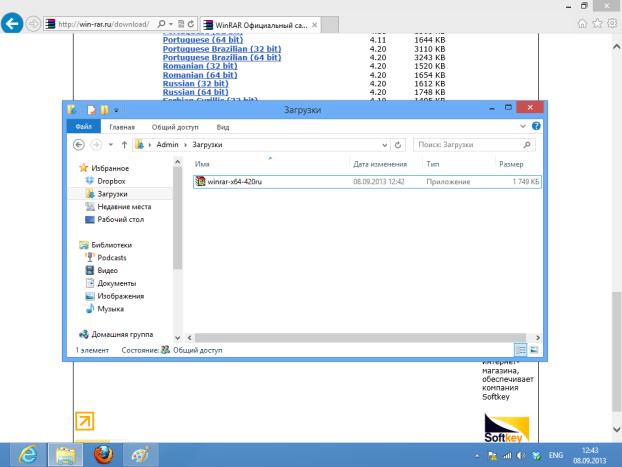Image resolution: width=622 pixels, height=467 pixels.
Task: Open Рабочий стол in navigation pane
Action: click(121, 219)
